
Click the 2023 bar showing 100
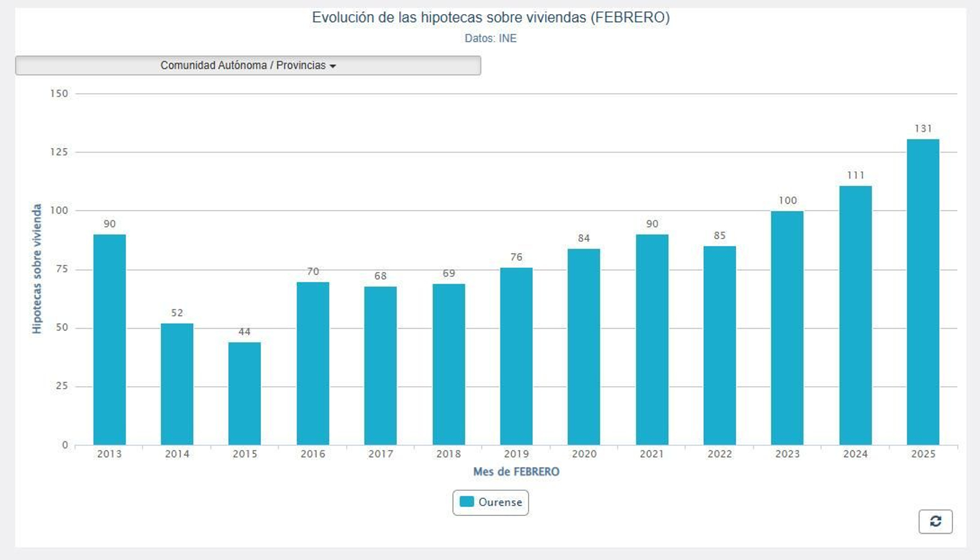[x=787, y=328]
